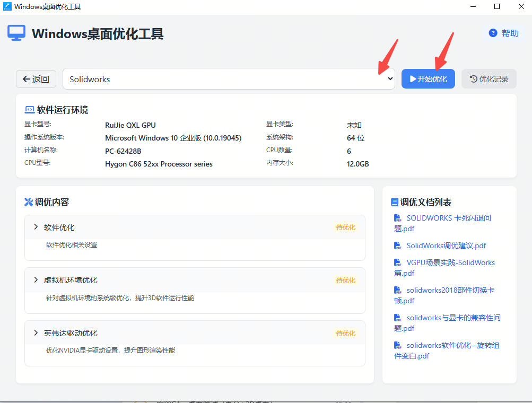Click the 待优化 status tag for 英伟达驱动优化
532x403 pixels.
[x=345, y=333]
